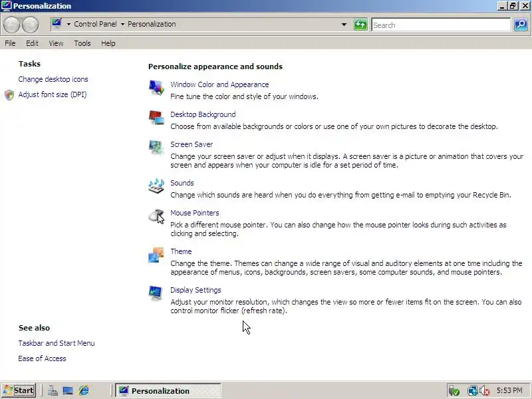Open Ease of Access link
532x399 pixels.
click(x=42, y=358)
